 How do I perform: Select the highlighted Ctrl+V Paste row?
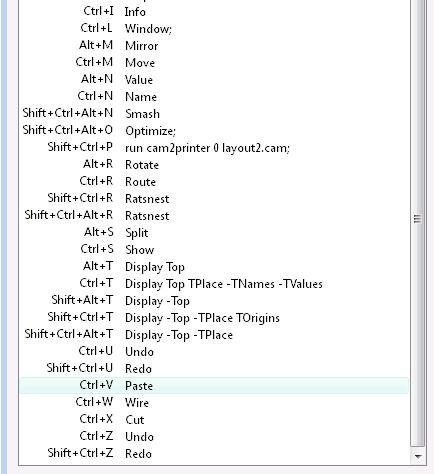[214, 386]
